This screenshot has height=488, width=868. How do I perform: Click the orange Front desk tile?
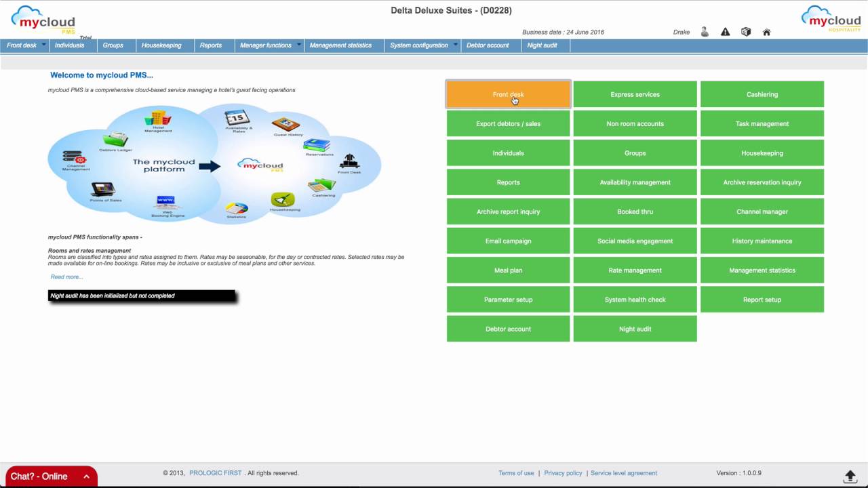508,94
